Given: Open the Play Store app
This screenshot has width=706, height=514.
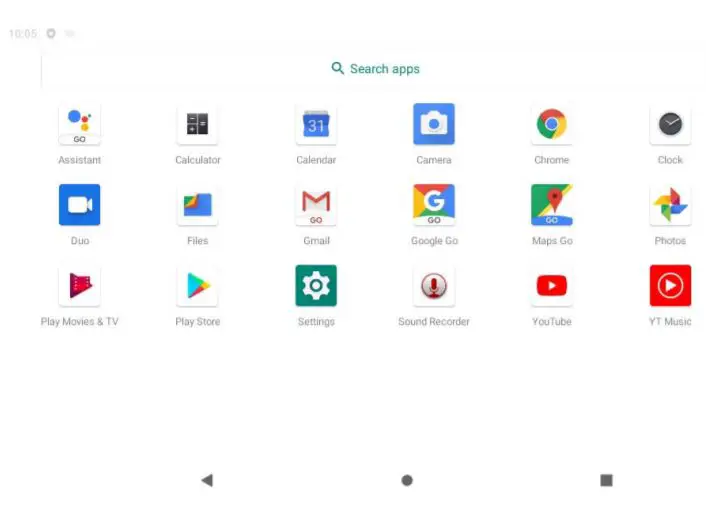Looking at the screenshot, I should click(198, 286).
